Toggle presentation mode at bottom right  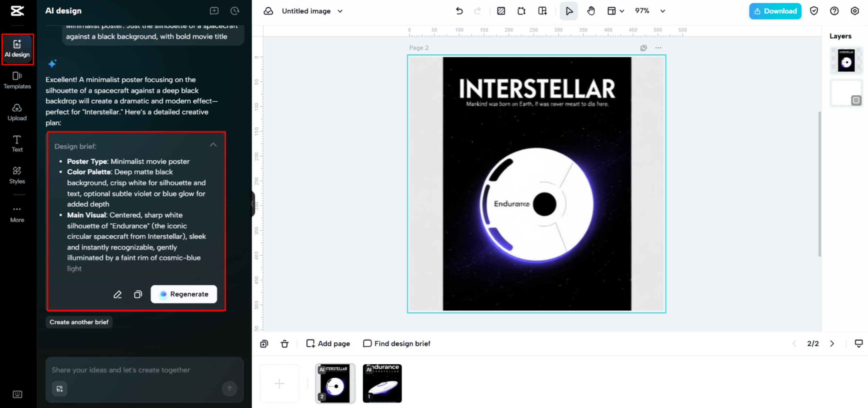click(x=858, y=343)
